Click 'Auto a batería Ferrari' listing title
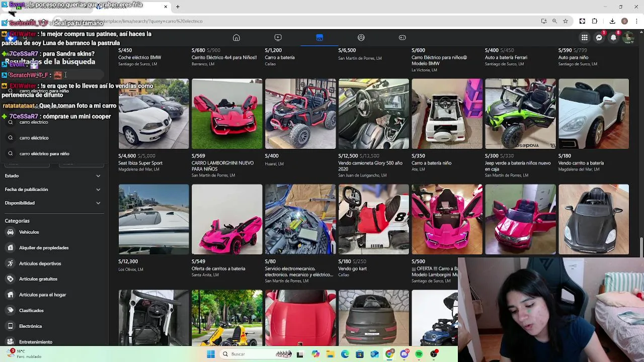 click(506, 57)
